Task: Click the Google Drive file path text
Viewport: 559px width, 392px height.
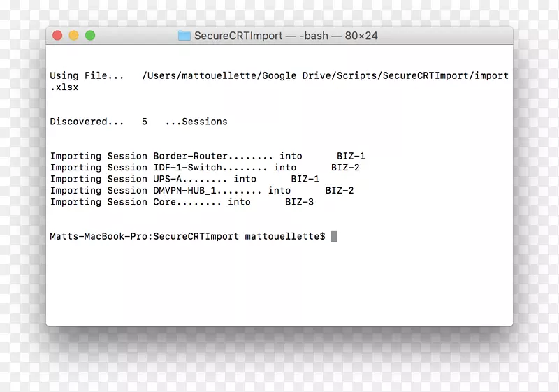Action: pos(325,75)
